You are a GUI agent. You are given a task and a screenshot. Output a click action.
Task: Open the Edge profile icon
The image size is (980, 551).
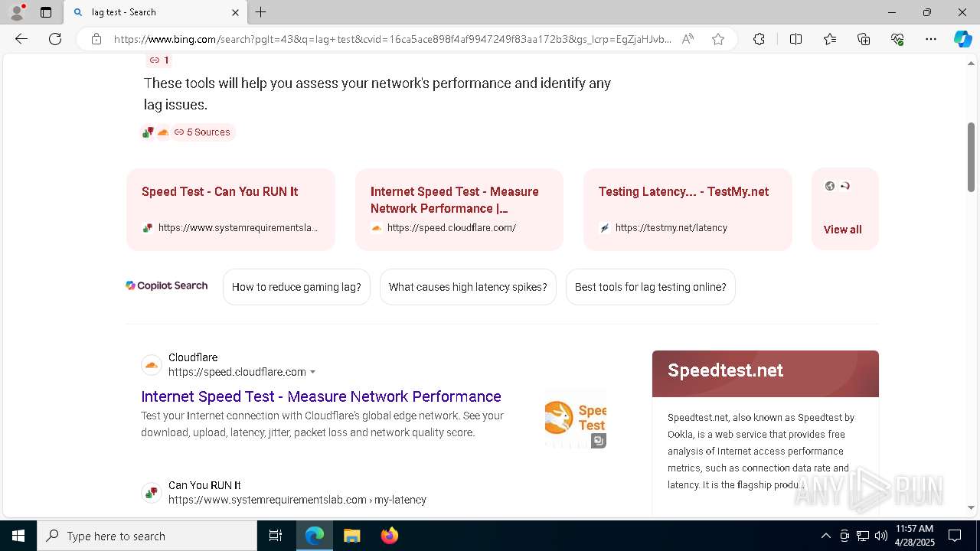point(17,12)
